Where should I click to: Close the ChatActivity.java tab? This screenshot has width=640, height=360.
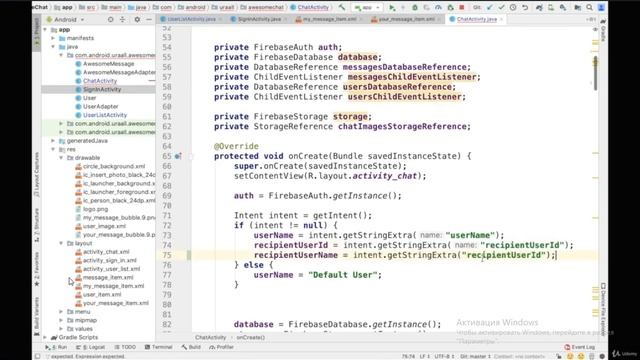tap(502, 19)
